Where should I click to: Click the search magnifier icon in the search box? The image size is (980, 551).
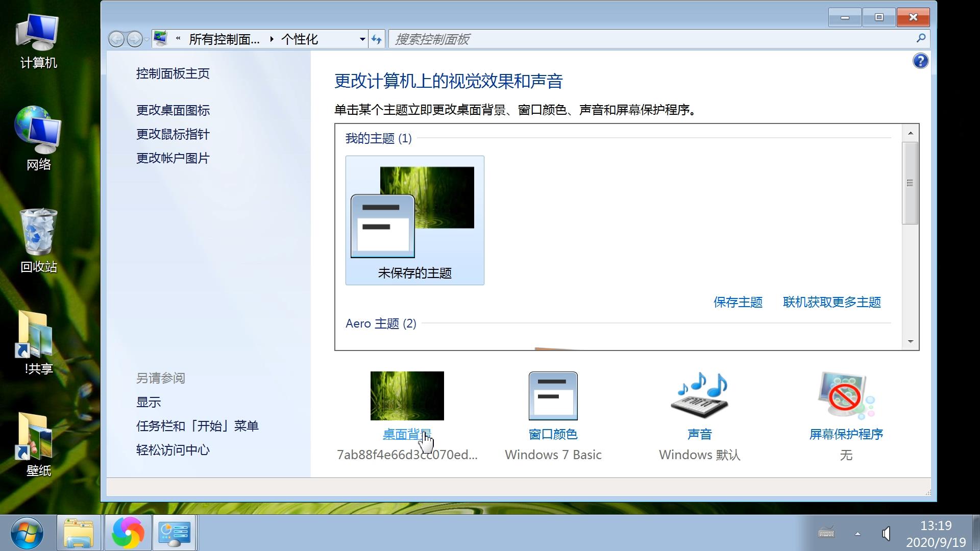coord(920,38)
